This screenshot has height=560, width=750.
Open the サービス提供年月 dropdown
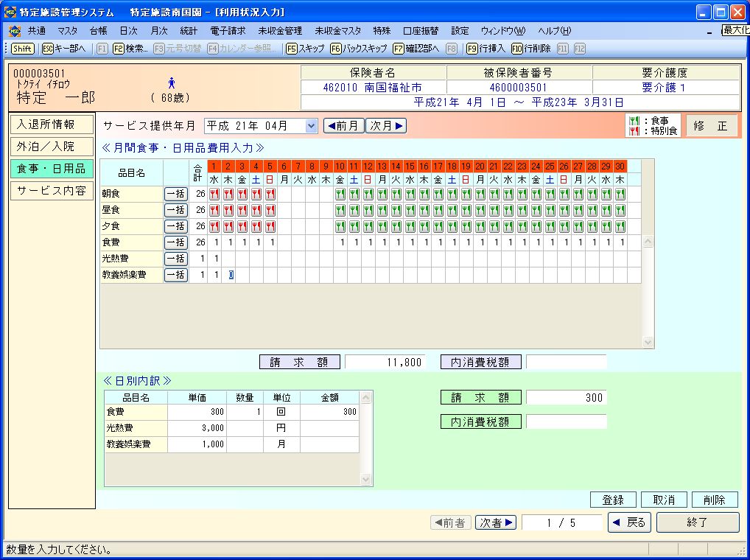(x=311, y=126)
